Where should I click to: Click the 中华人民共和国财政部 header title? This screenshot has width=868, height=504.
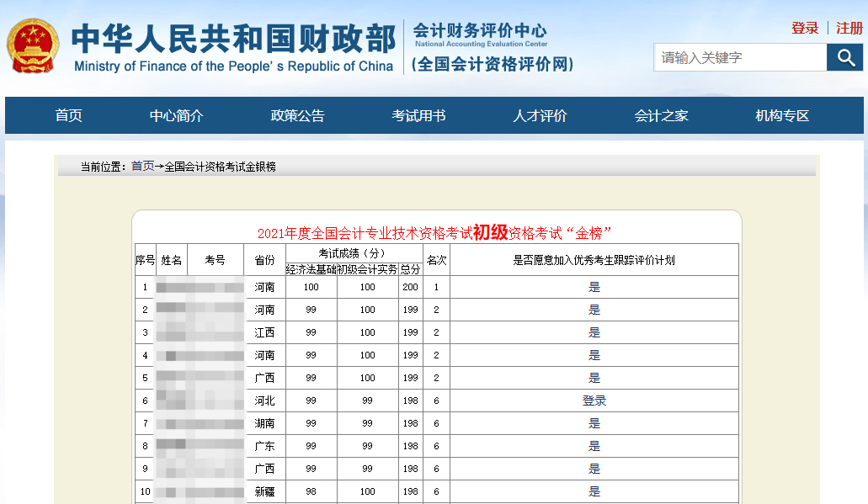tap(233, 39)
